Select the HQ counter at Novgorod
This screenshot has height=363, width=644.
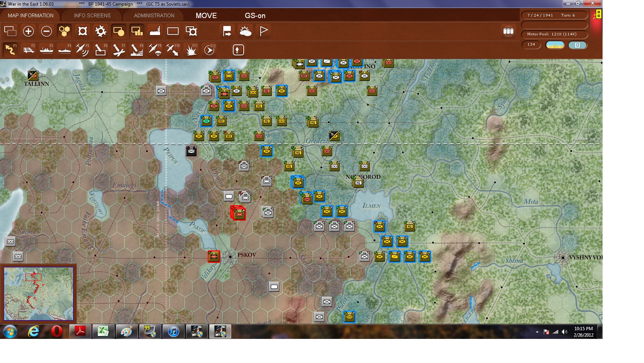(x=358, y=183)
